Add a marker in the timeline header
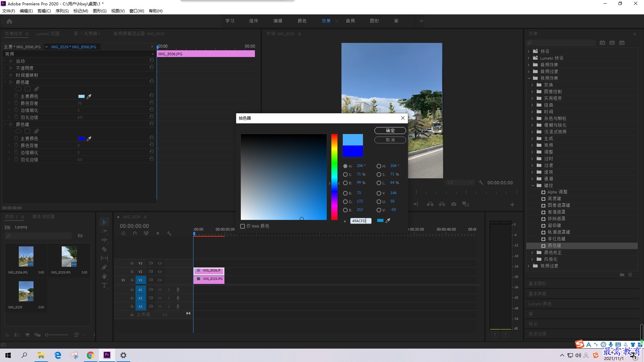The height and width of the screenshot is (362, 644). pos(158,233)
